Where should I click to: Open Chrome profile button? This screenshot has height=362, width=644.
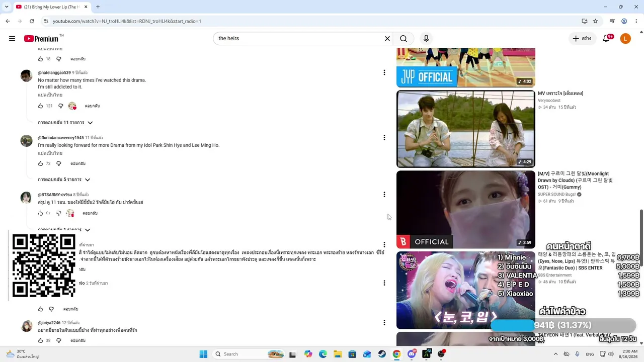pos(624,21)
